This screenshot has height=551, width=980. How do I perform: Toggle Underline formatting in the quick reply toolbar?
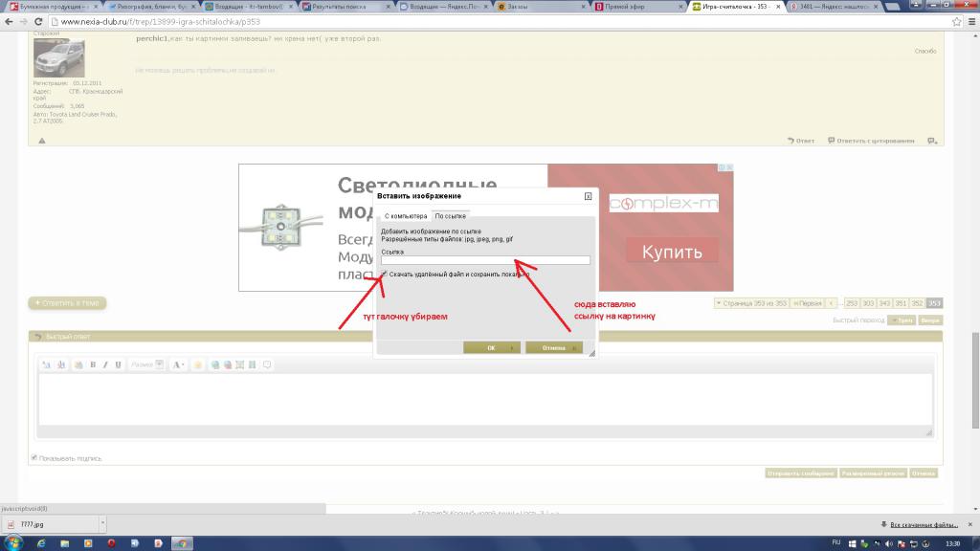click(x=118, y=364)
